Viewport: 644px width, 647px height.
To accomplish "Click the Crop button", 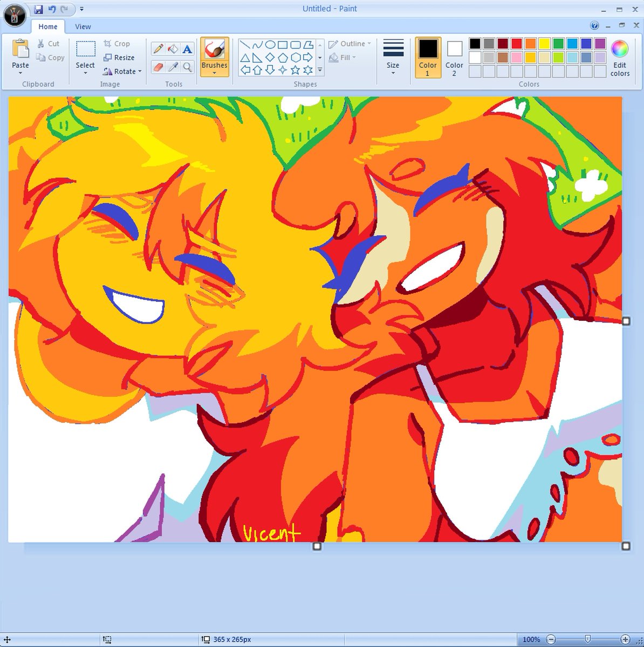I will pos(117,44).
